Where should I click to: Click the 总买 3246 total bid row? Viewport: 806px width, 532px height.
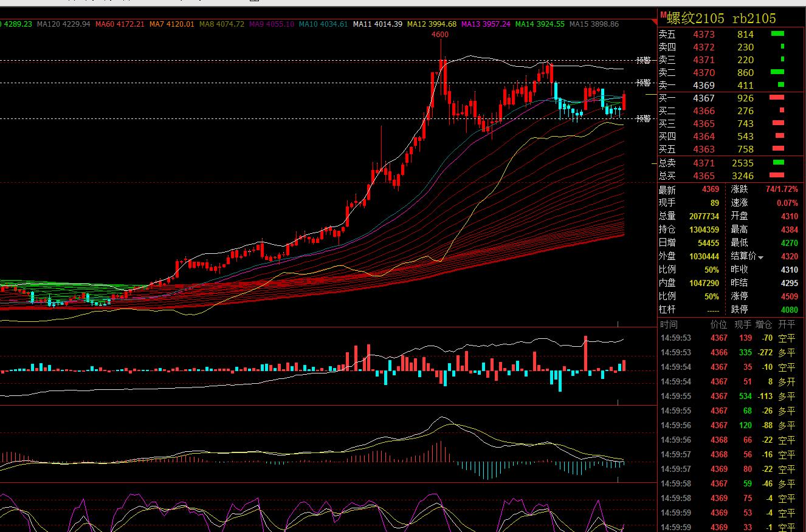click(731, 176)
